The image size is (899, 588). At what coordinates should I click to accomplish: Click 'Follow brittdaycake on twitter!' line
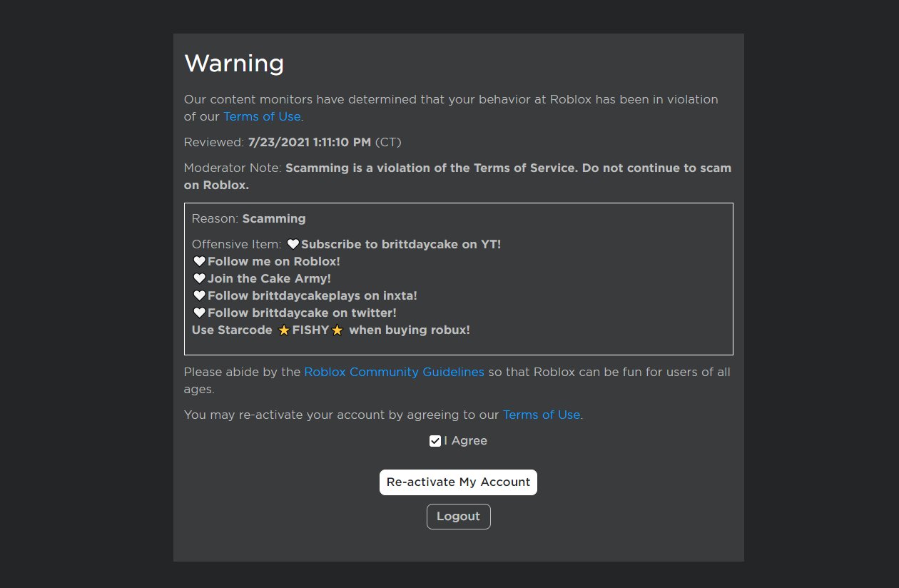pyautogui.click(x=302, y=313)
